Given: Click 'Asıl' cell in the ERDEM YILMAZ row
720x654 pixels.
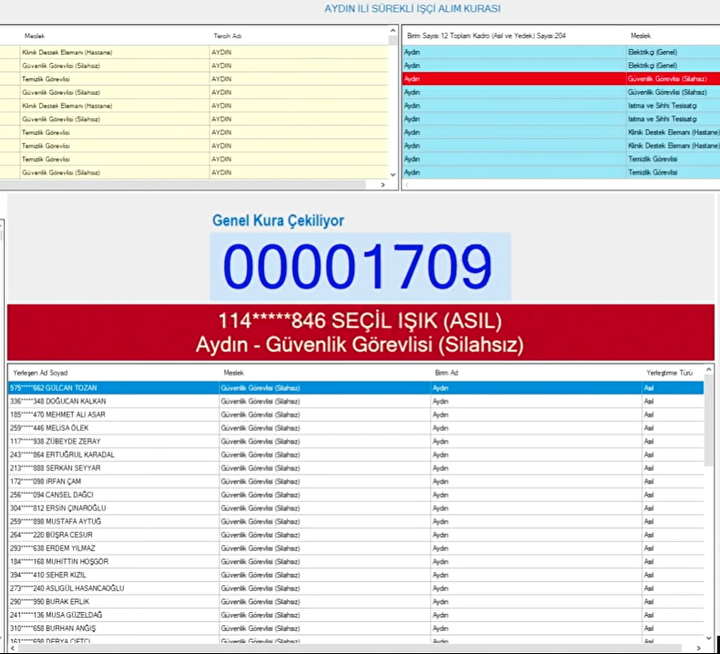Looking at the screenshot, I should (x=673, y=548).
